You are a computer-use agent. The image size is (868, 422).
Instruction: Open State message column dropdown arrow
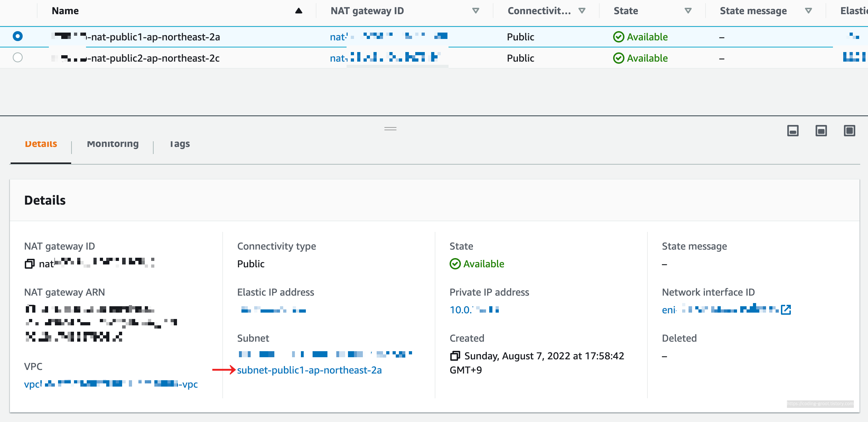808,11
